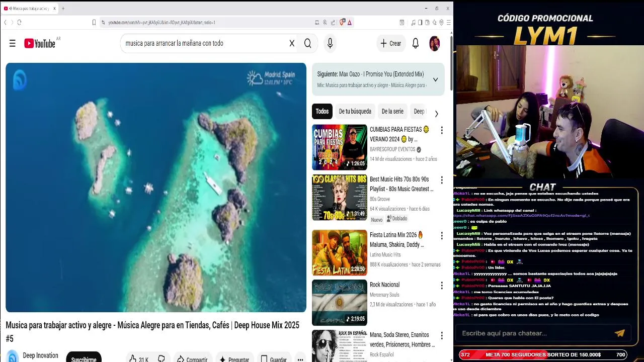Open the WhatsApp channel link in chat
The image size is (644, 362).
coord(521,215)
